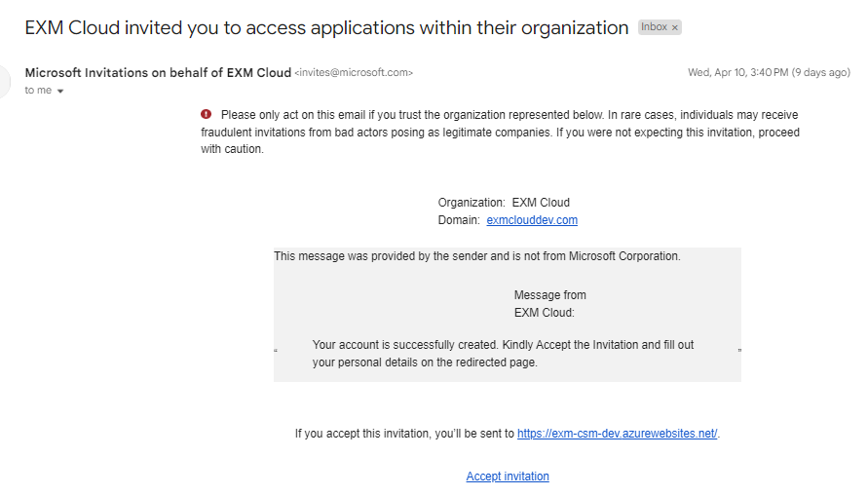Click the 'to me' recipient text
The height and width of the screenshot is (496, 868).
pyautogui.click(x=38, y=91)
